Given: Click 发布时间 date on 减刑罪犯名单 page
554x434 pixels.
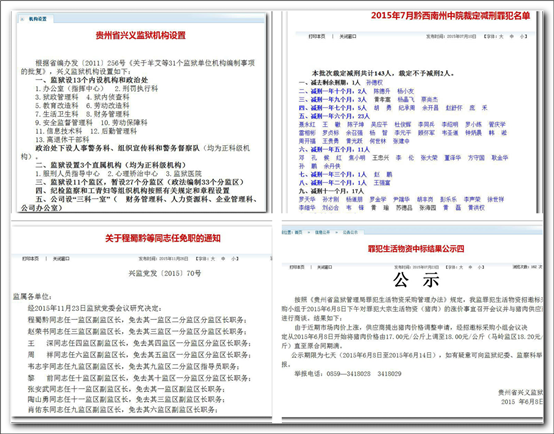Looking at the screenshot, I should point(451,36).
